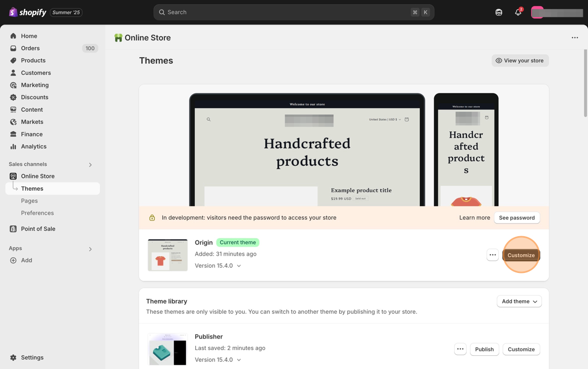The height and width of the screenshot is (369, 588).
Task: Click the Sidekick assistant icon in top bar
Action: click(499, 12)
